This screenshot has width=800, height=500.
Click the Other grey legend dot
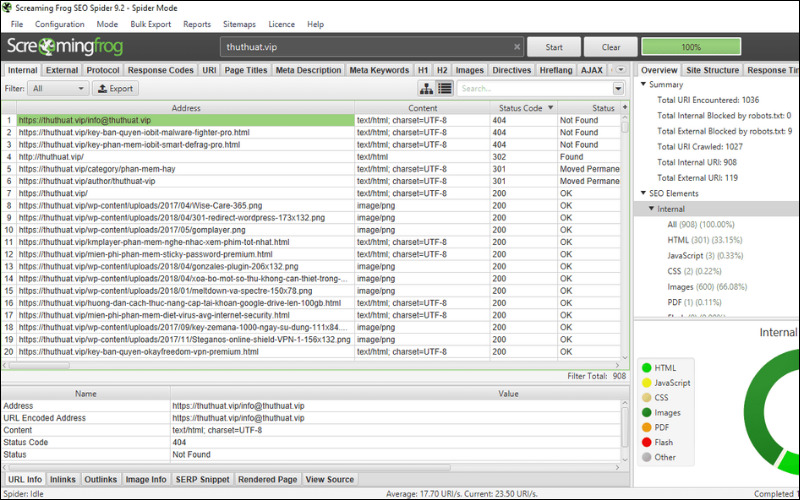pyautogui.click(x=646, y=457)
